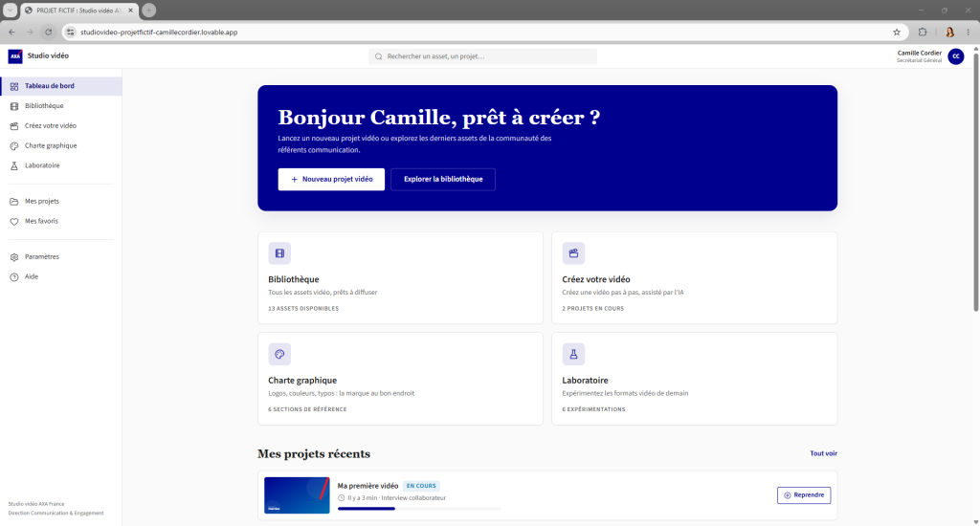Click Reprendre button for Ma première vidéo
The height and width of the screenshot is (526, 980).
804,495
